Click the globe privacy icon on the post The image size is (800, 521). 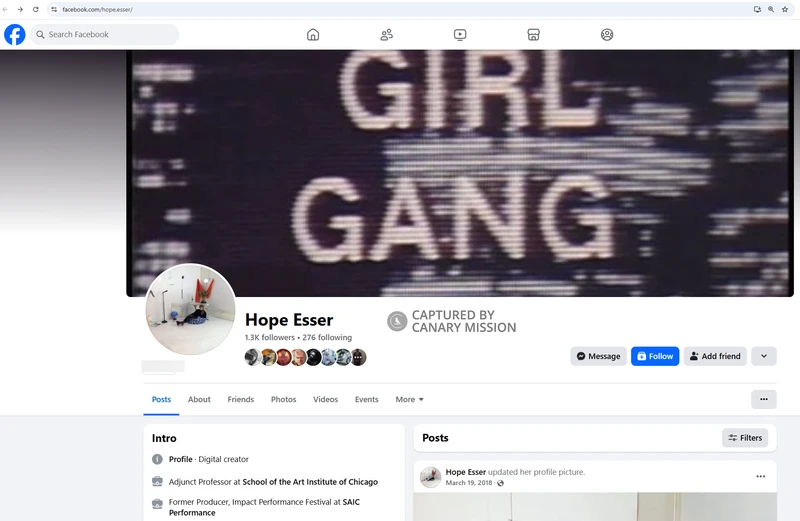(x=501, y=483)
